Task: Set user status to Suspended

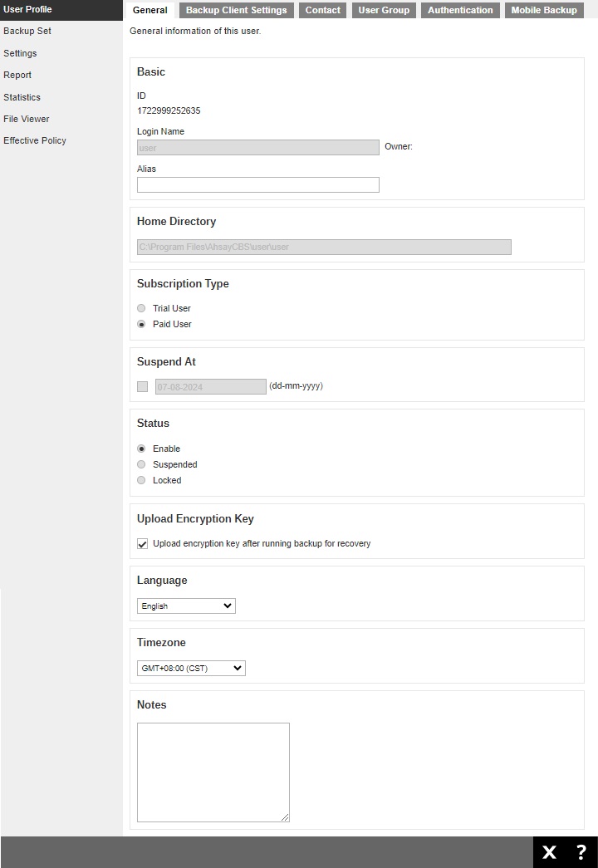Action: pyautogui.click(x=141, y=464)
